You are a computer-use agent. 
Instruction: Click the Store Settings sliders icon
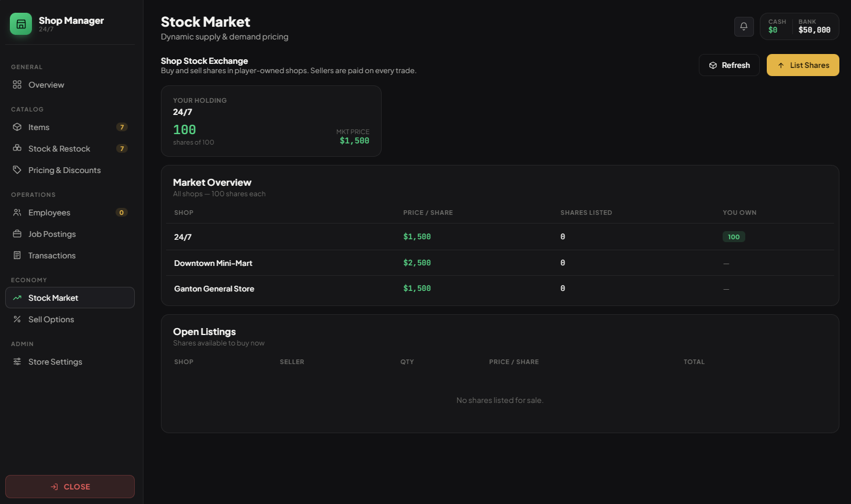click(17, 362)
